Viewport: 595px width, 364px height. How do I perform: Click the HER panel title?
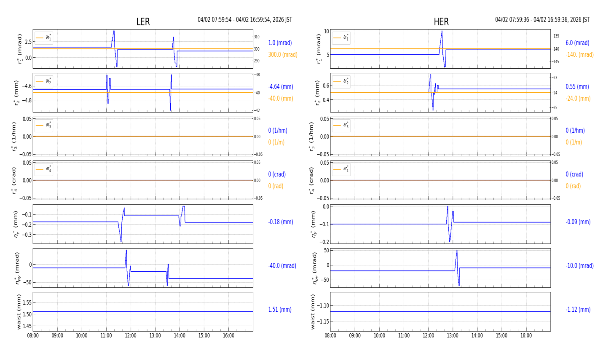tap(441, 22)
